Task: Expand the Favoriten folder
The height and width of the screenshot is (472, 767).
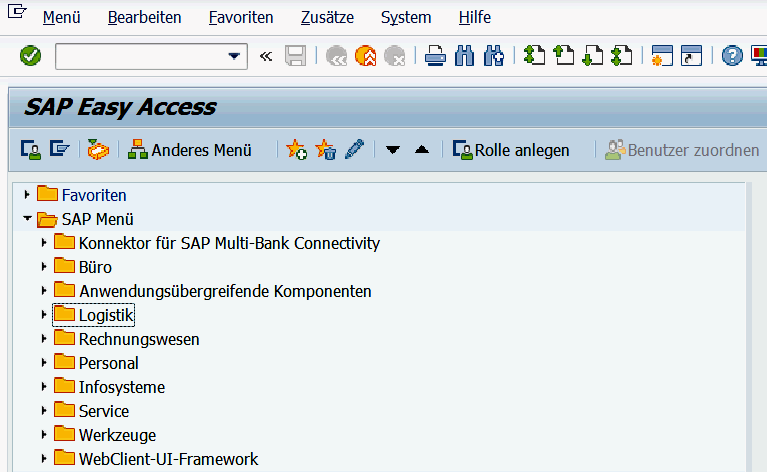Action: [x=27, y=195]
